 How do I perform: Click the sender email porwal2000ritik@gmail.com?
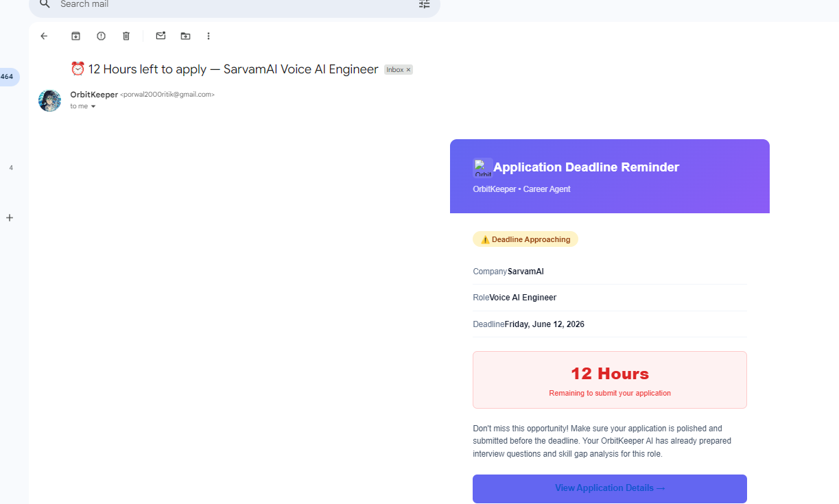(167, 95)
